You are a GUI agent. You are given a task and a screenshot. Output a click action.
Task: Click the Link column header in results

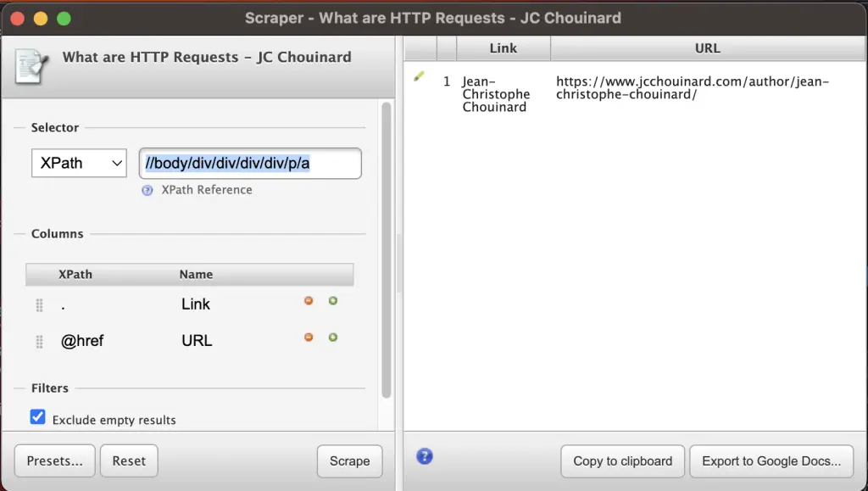pos(504,48)
